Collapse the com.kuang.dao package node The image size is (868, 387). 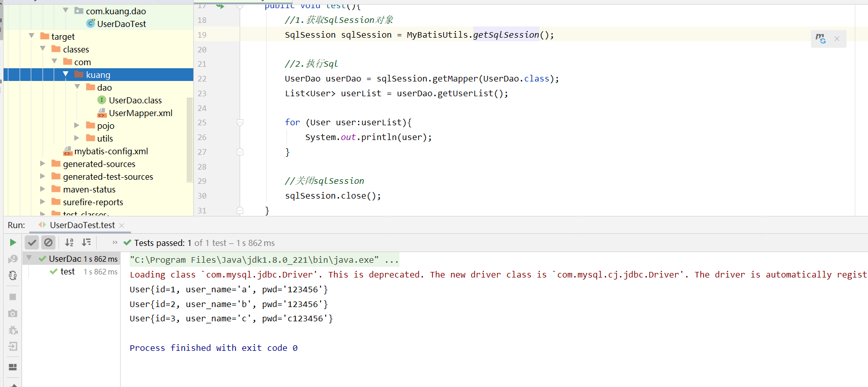[x=66, y=10]
